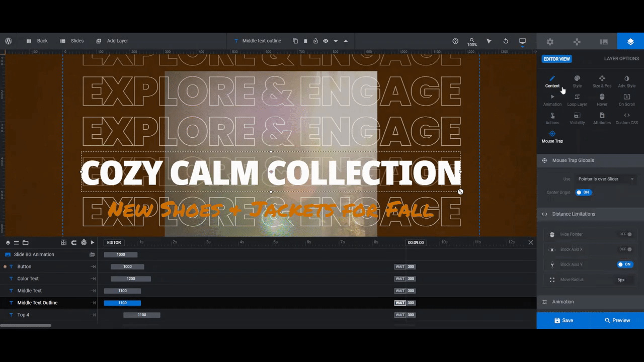Open the Animation layer option
The width and height of the screenshot is (644, 362).
552,100
